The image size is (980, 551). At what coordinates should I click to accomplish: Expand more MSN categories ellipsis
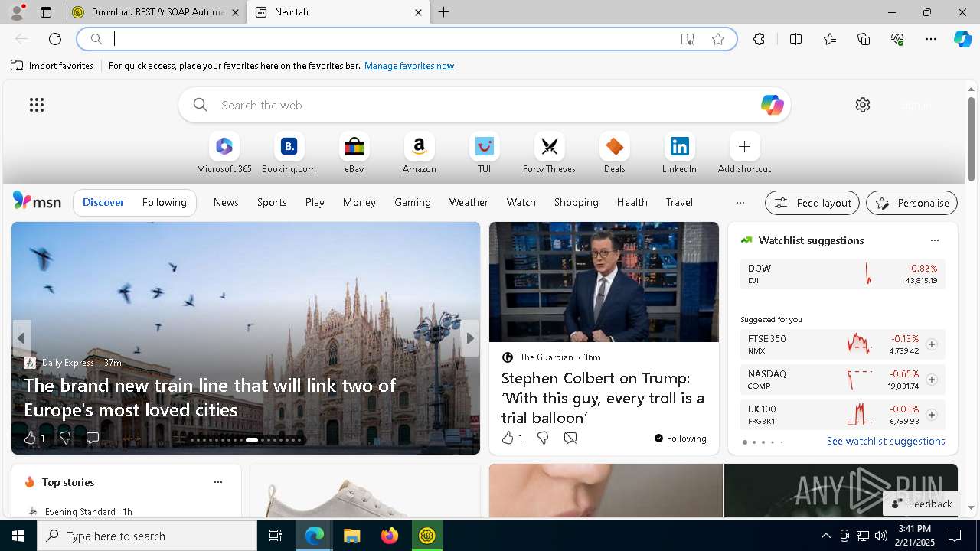pos(740,203)
